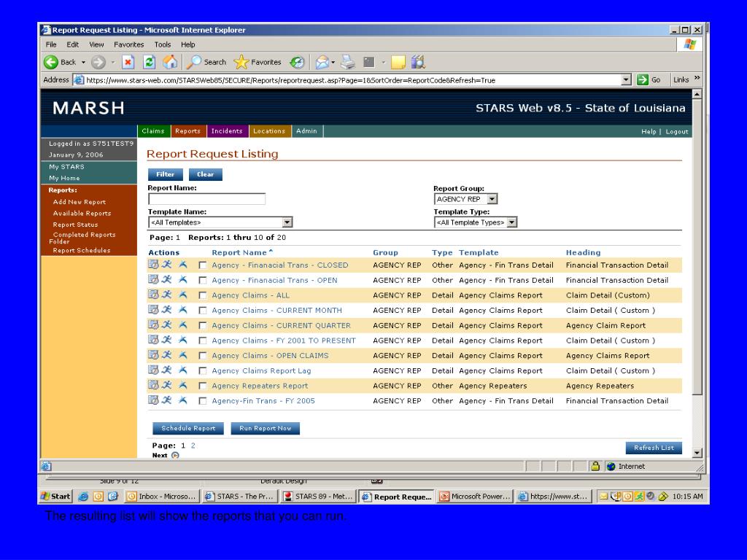
Task: Click the schedule icon for Finanacial Trans - OPEN row
Action: tap(153, 279)
